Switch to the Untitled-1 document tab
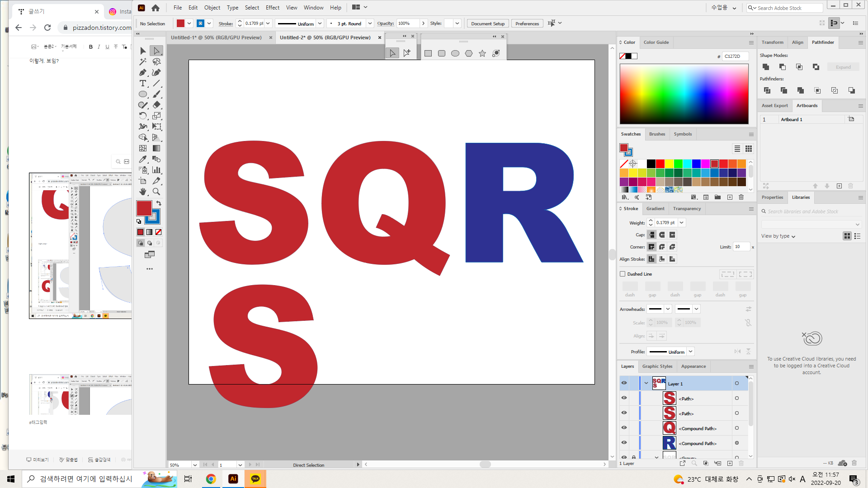The image size is (868, 488). point(216,38)
